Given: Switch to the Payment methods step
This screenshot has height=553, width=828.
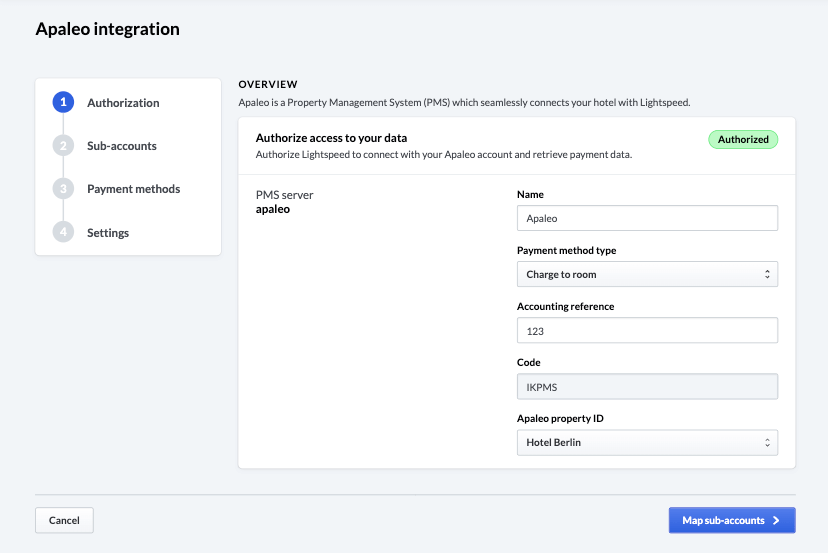Looking at the screenshot, I should tap(133, 189).
